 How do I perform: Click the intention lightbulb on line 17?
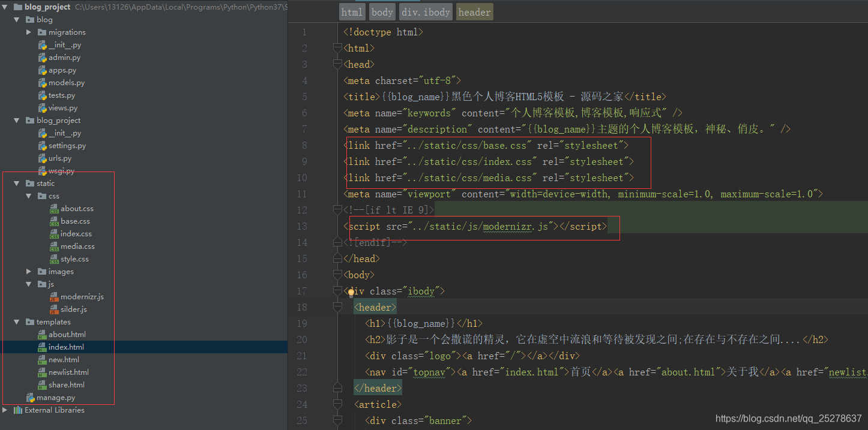[x=351, y=292]
